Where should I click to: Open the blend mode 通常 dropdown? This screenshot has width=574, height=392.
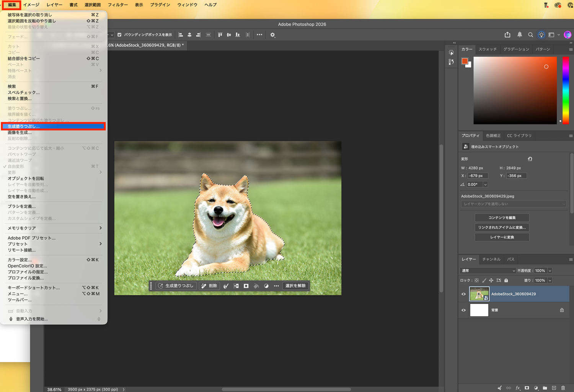(488, 271)
